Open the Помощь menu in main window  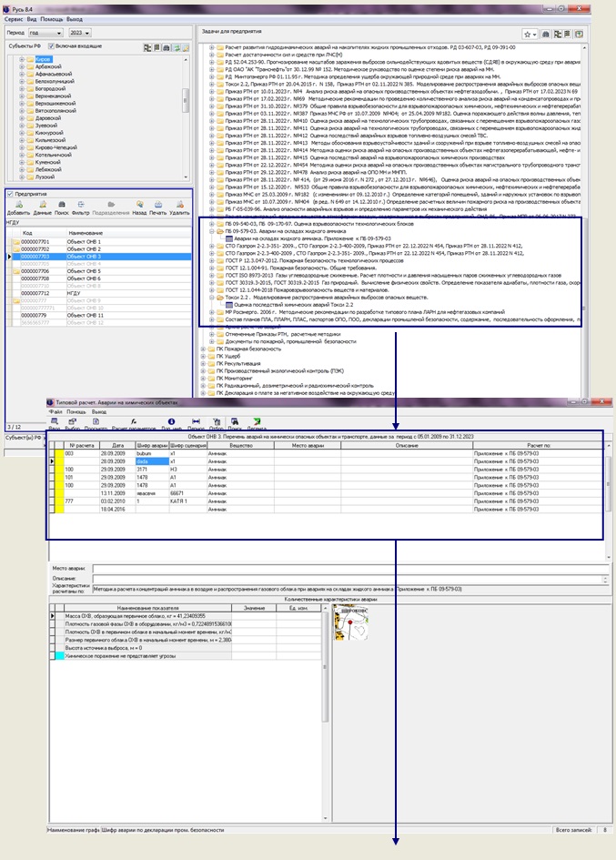pyautogui.click(x=50, y=18)
